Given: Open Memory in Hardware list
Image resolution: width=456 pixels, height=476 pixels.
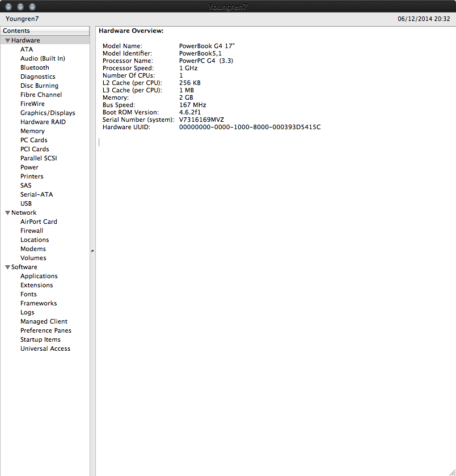Looking at the screenshot, I should tap(32, 131).
